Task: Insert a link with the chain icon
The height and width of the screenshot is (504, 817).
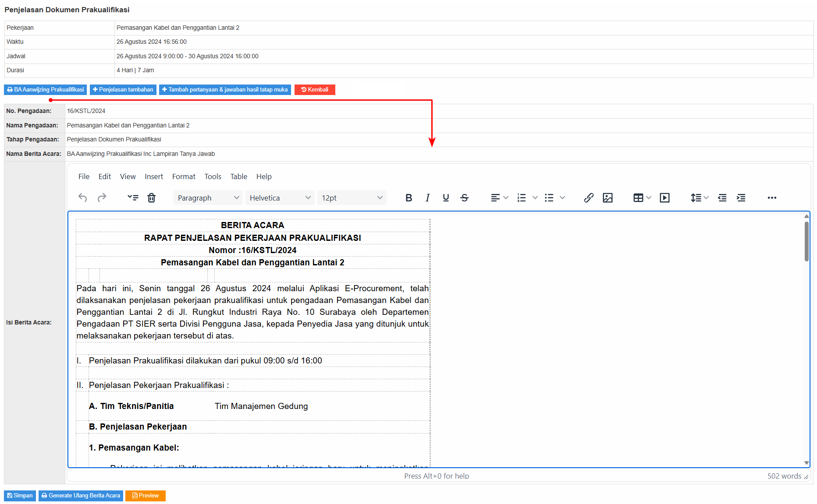Action: point(589,198)
